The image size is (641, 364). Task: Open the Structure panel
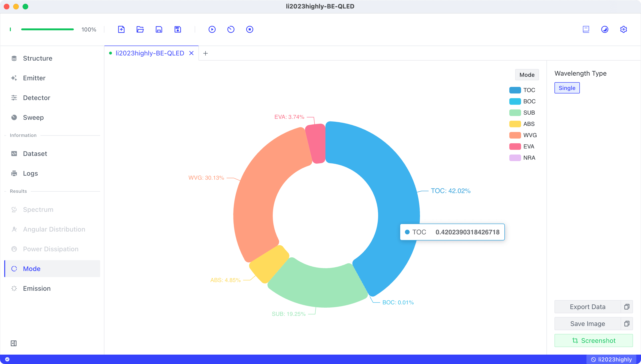pyautogui.click(x=52, y=58)
